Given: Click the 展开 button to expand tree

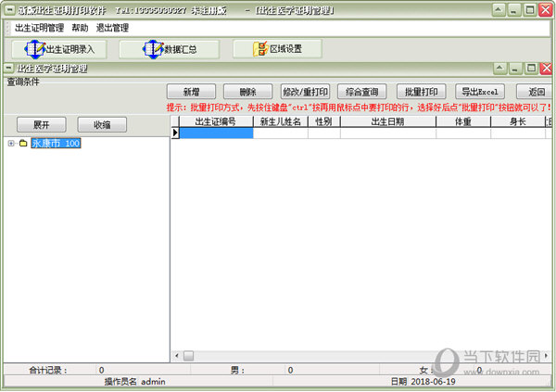Looking at the screenshot, I should [x=42, y=125].
